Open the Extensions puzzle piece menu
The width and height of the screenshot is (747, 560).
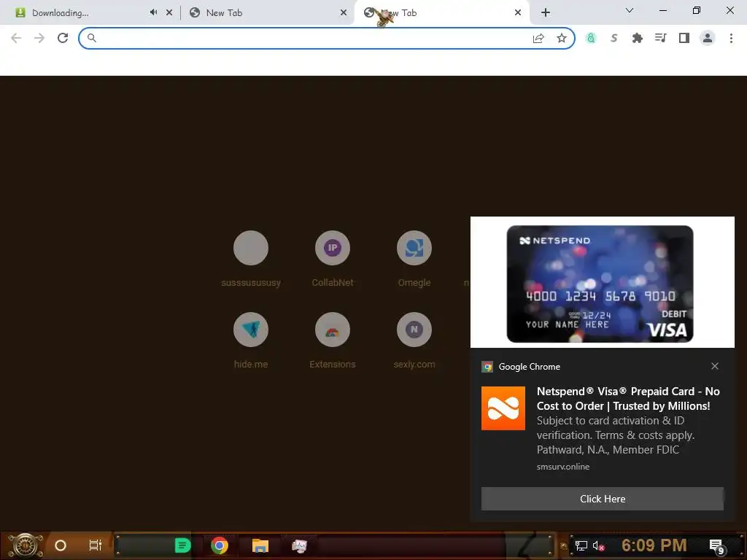pyautogui.click(x=638, y=38)
